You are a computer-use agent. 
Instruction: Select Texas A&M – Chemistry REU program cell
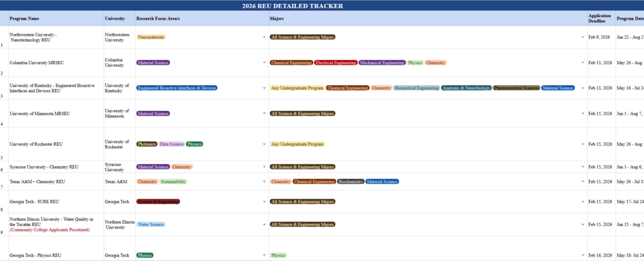coord(56,181)
